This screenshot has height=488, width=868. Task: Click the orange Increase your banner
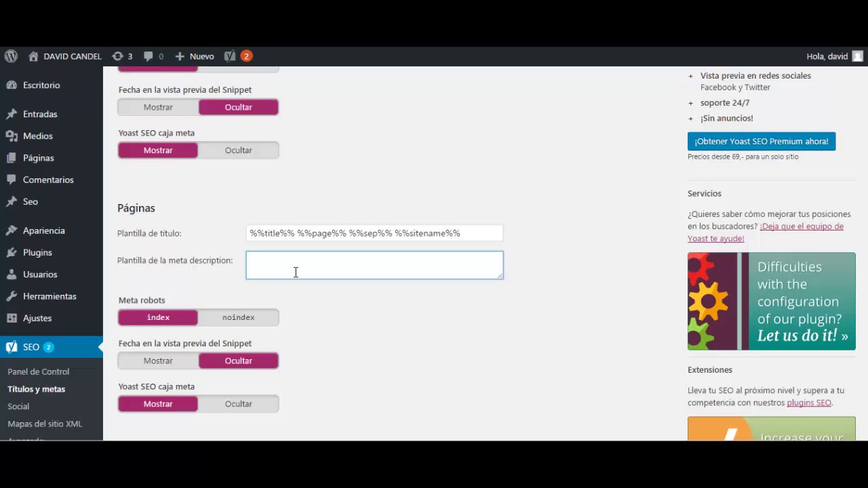tap(772, 428)
